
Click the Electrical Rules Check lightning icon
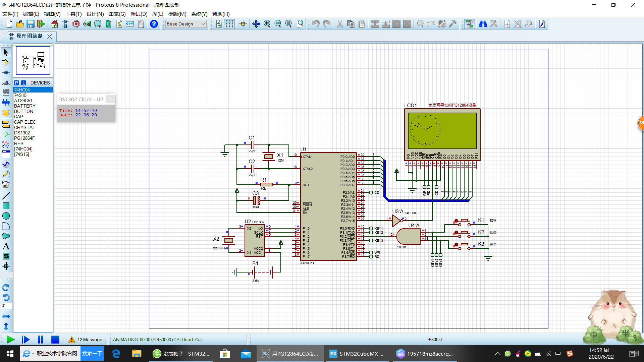[x=542, y=24]
